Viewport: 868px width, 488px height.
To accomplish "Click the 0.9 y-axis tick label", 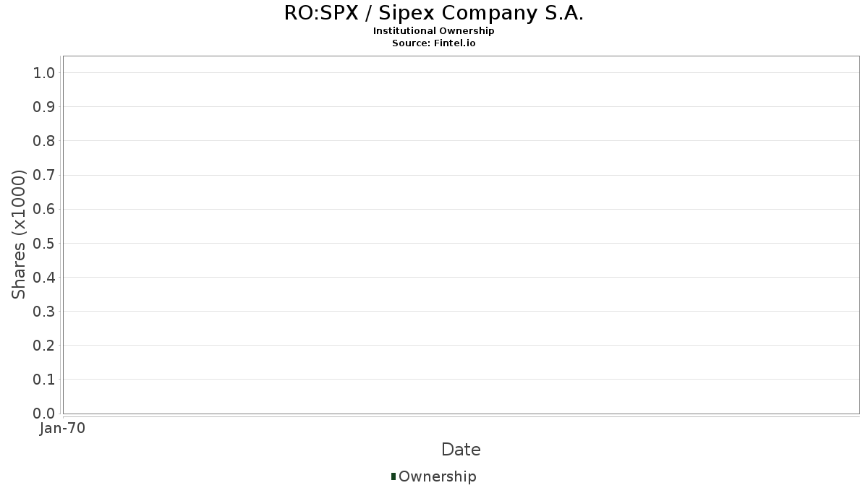I will pos(43,107).
